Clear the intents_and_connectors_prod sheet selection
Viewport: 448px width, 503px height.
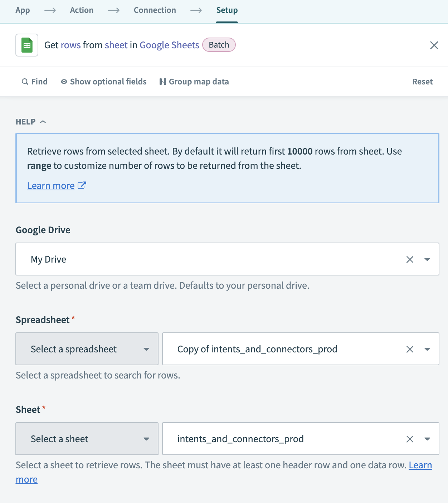(x=410, y=439)
